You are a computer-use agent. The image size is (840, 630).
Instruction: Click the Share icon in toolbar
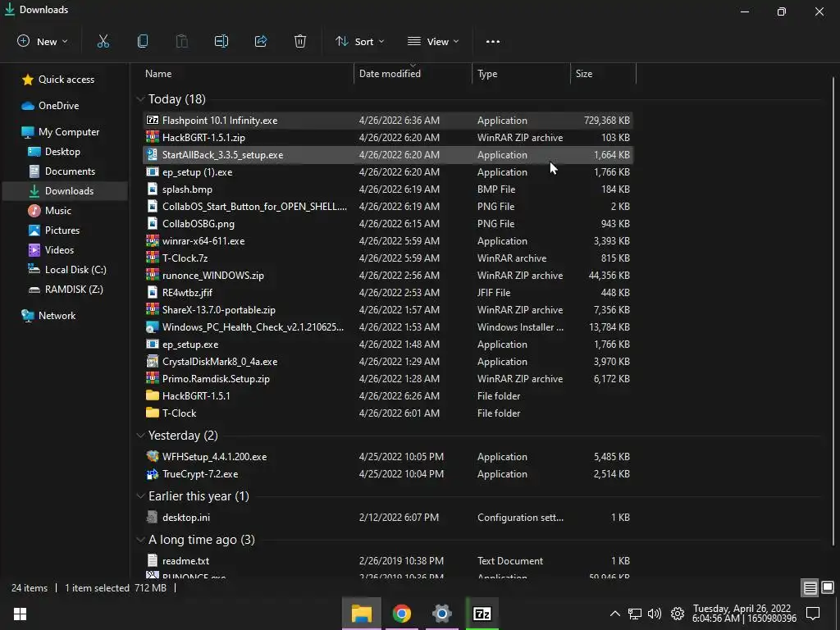(261, 41)
